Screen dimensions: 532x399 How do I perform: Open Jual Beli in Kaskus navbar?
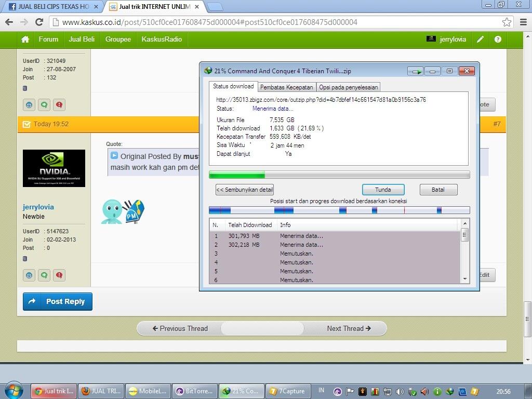[82, 39]
